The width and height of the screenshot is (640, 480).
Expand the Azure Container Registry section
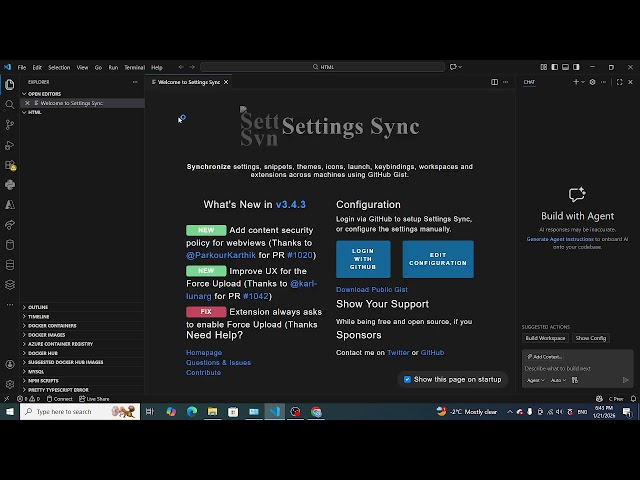tap(82, 344)
